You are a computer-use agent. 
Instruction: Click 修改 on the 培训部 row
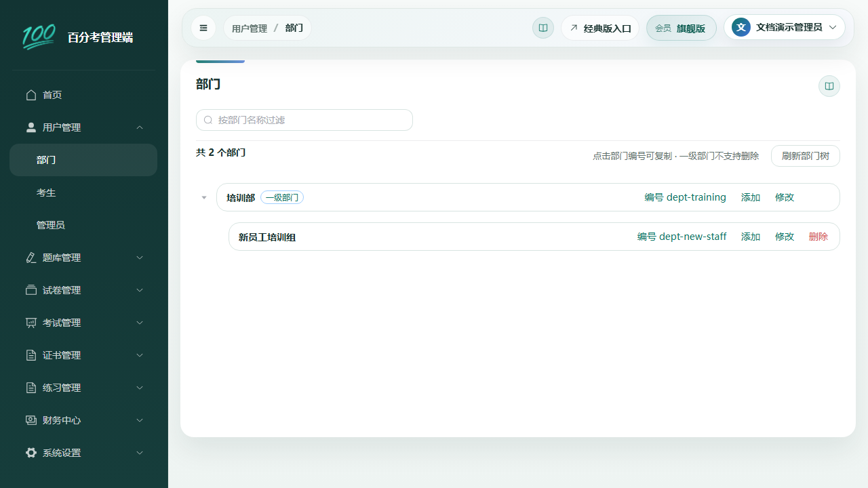tap(785, 197)
